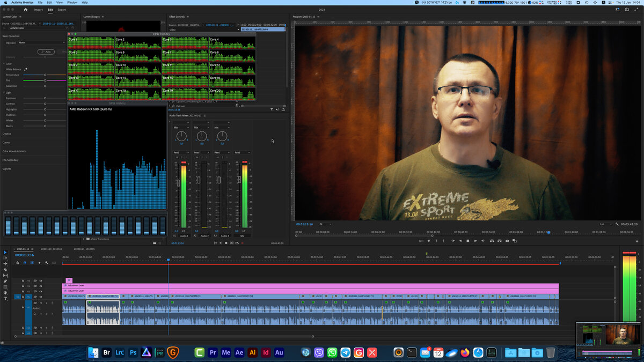The image size is (644, 362).
Task: Select the Selection tool in the timeline toolbox
Action: tap(5, 252)
